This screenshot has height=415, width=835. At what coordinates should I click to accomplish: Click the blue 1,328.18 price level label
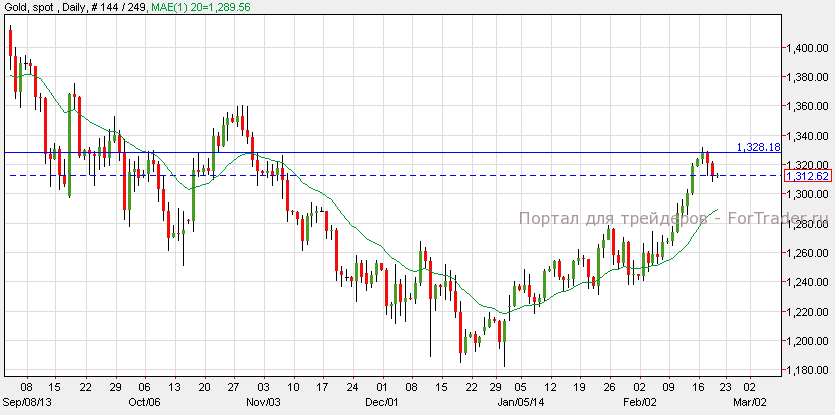[x=758, y=147]
